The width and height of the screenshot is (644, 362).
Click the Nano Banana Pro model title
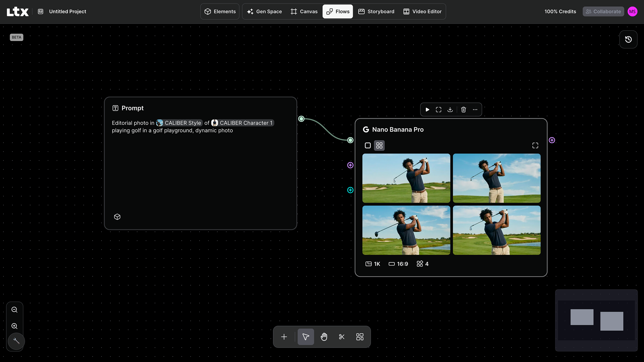[x=398, y=129]
